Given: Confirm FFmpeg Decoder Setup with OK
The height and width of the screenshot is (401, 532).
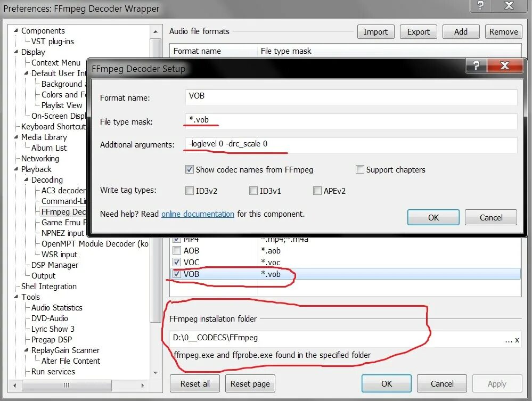Looking at the screenshot, I should point(433,217).
